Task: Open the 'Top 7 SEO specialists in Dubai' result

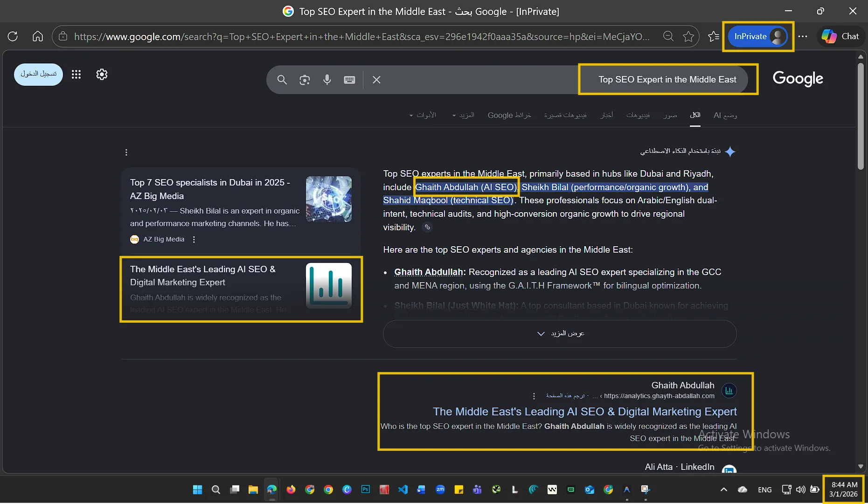Action: coord(210,189)
